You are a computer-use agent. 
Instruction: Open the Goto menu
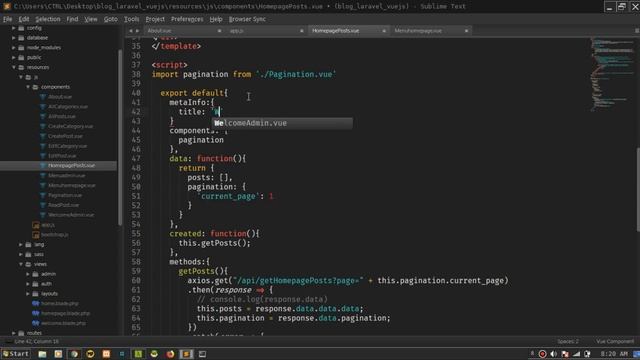(x=111, y=19)
